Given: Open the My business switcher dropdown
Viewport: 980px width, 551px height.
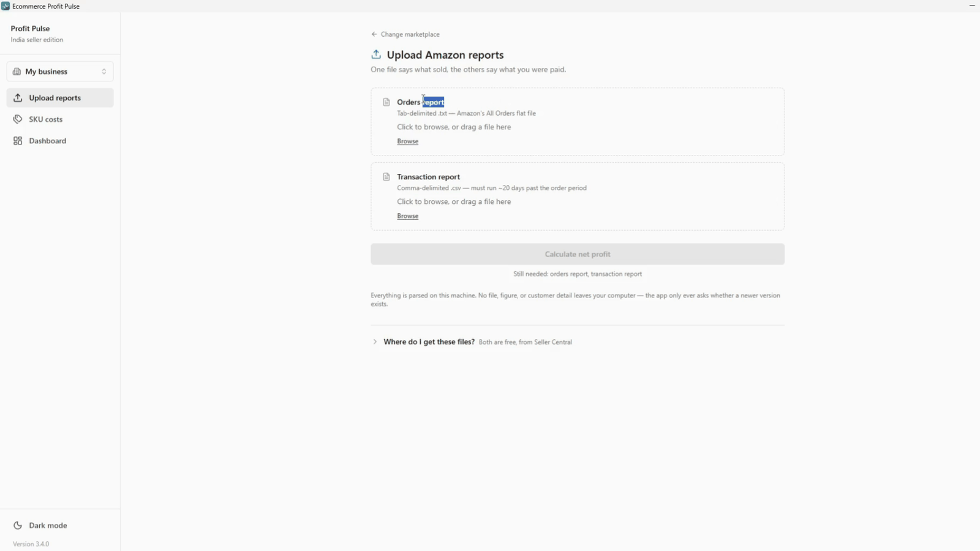Looking at the screenshot, I should (60, 72).
